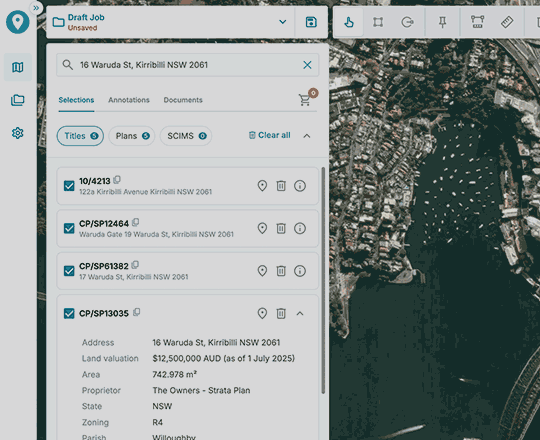540x440 pixels.
Task: Select the circle radius selection tool
Action: (407, 22)
